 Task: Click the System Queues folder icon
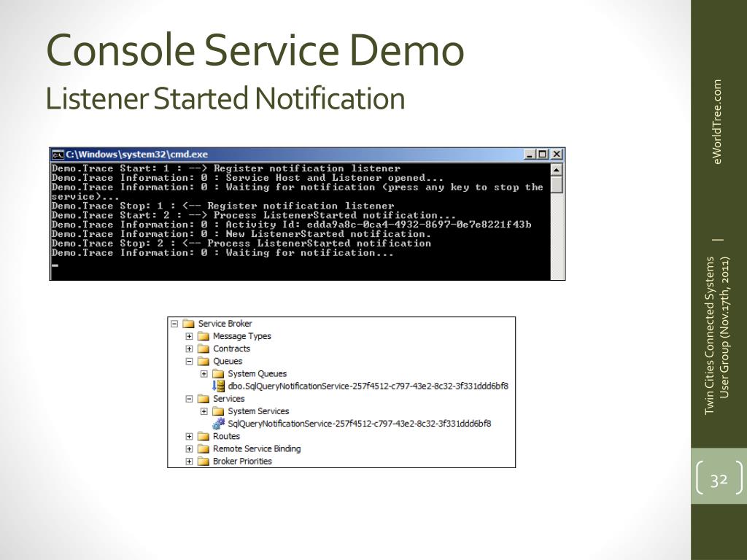(x=218, y=374)
